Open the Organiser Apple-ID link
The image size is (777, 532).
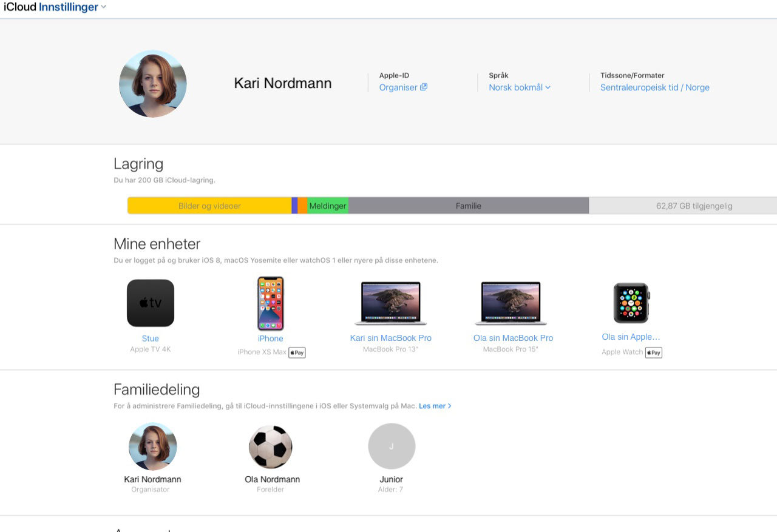pyautogui.click(x=398, y=87)
